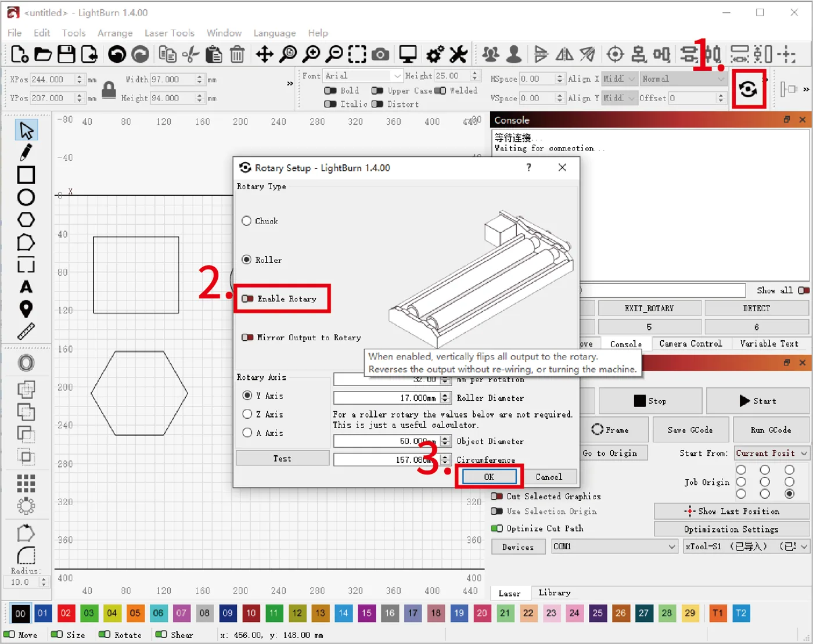Select color swatch T1
813x644 pixels.
(x=718, y=613)
